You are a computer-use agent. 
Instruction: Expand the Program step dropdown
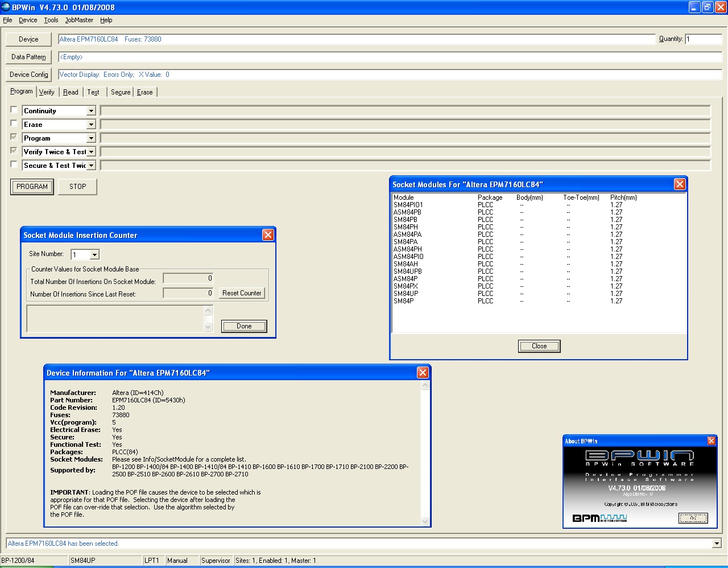point(91,138)
